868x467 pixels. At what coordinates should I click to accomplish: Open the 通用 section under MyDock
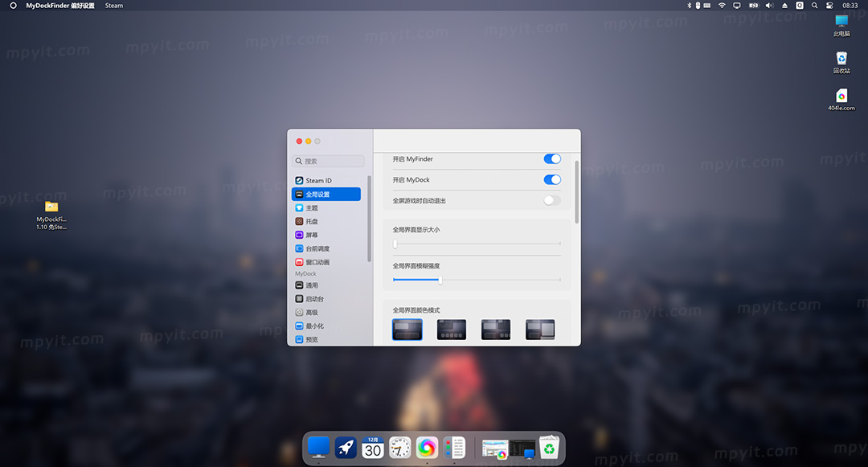(326, 285)
